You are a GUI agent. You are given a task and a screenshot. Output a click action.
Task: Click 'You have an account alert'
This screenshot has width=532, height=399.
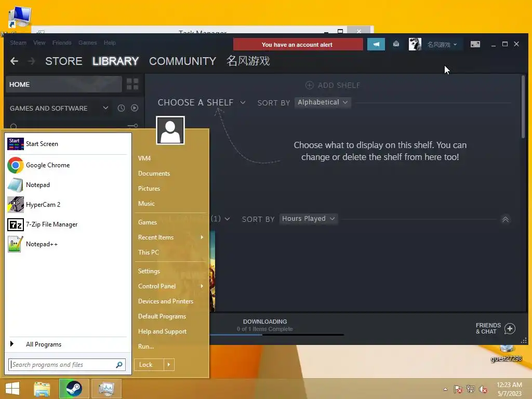298,45
